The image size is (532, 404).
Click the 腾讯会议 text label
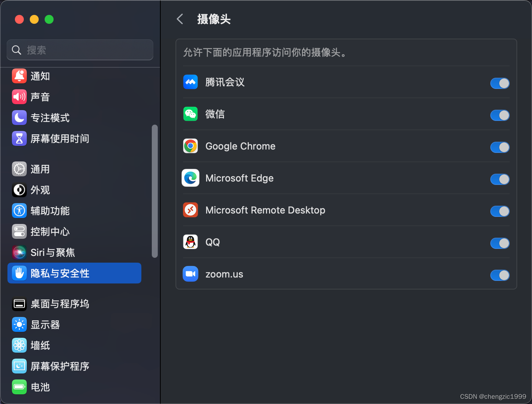point(225,82)
